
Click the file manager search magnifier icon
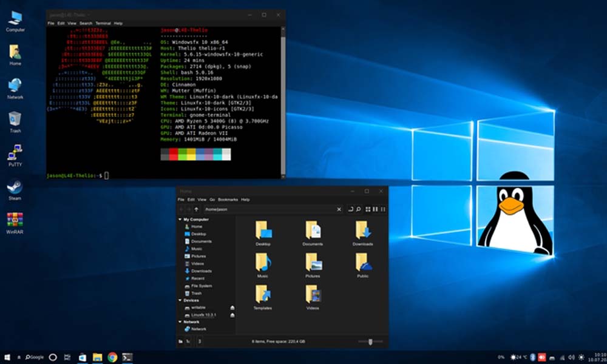[359, 209]
